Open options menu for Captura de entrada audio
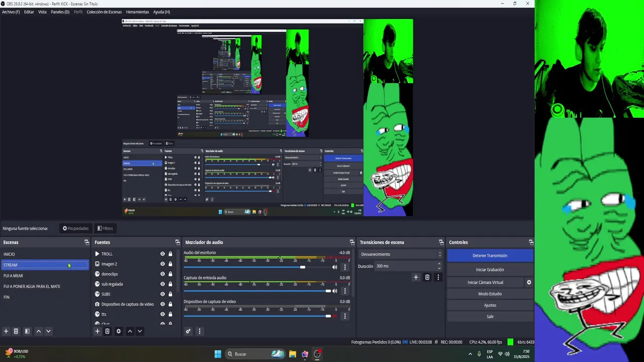 tap(345, 291)
